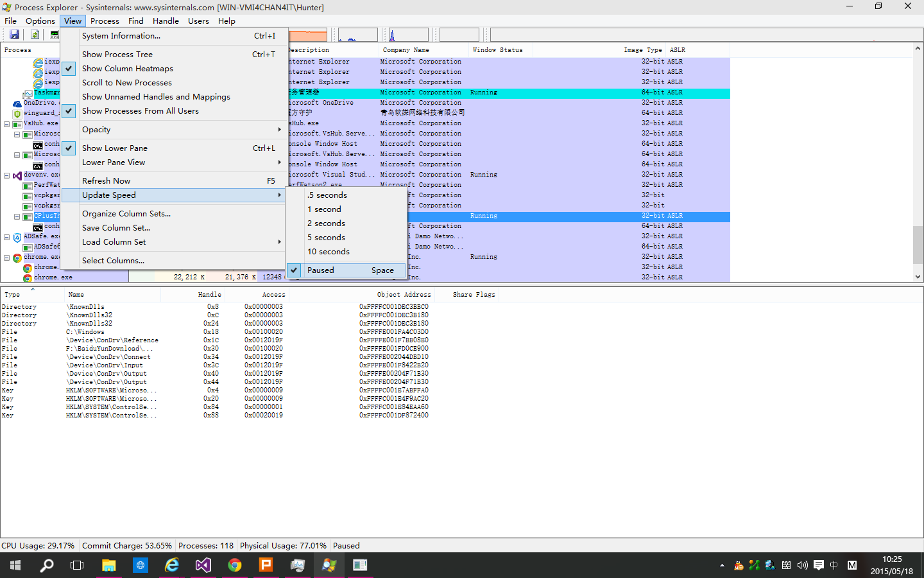The width and height of the screenshot is (924, 578).
Task: Choose System Information from View menu
Action: pyautogui.click(x=174, y=36)
